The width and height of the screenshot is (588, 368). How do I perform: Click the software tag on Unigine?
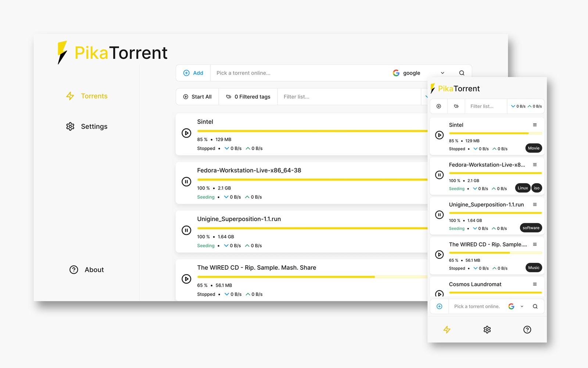(531, 228)
